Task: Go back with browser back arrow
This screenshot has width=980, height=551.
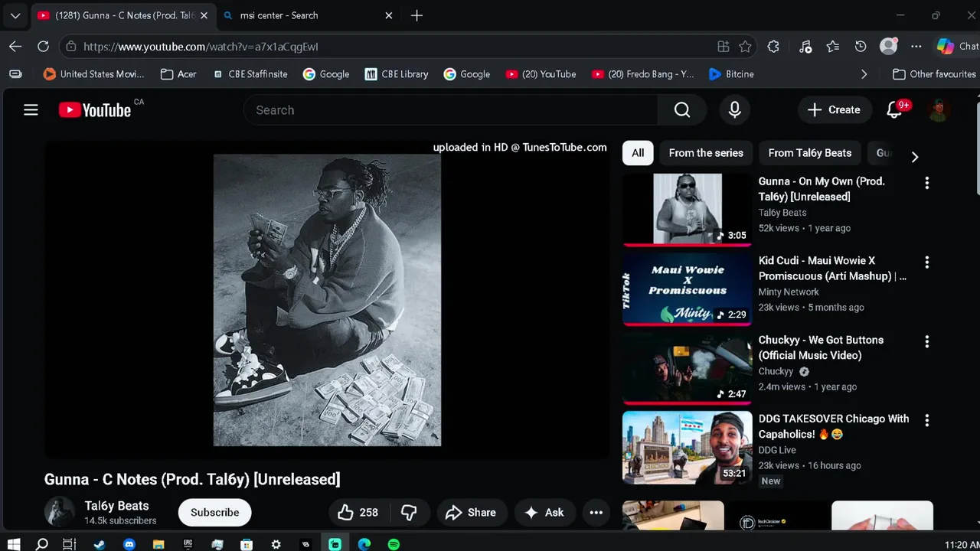Action: pos(15,47)
